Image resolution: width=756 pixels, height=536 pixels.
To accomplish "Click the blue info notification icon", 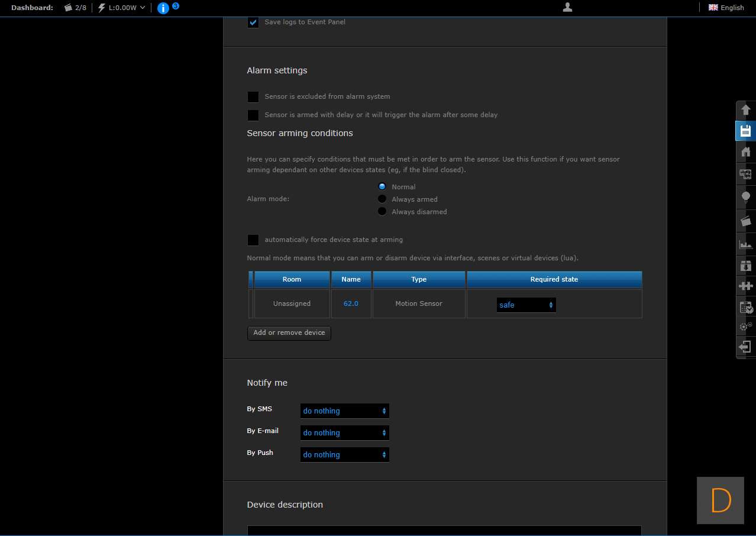I will [x=163, y=8].
